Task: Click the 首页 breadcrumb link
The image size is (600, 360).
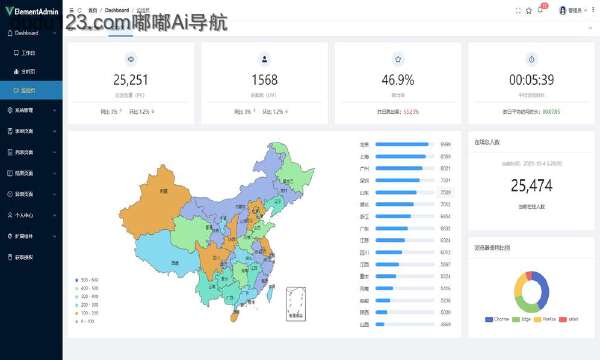Action: tap(93, 10)
